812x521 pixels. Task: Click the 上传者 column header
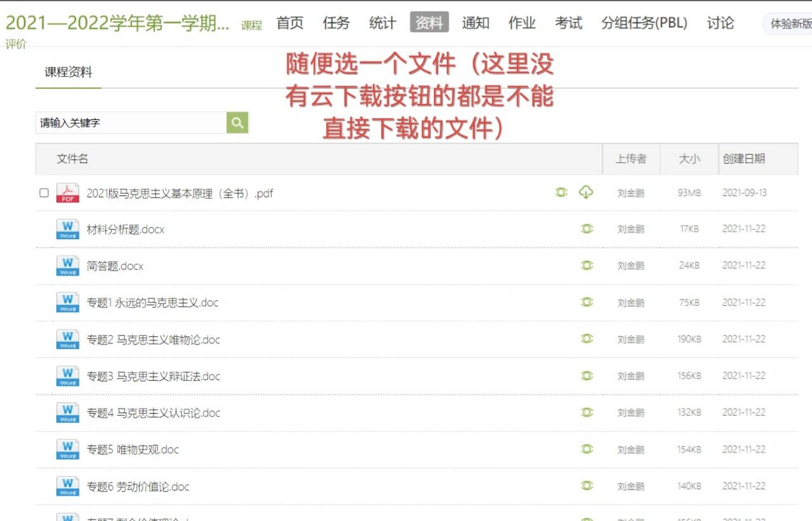pyautogui.click(x=631, y=159)
